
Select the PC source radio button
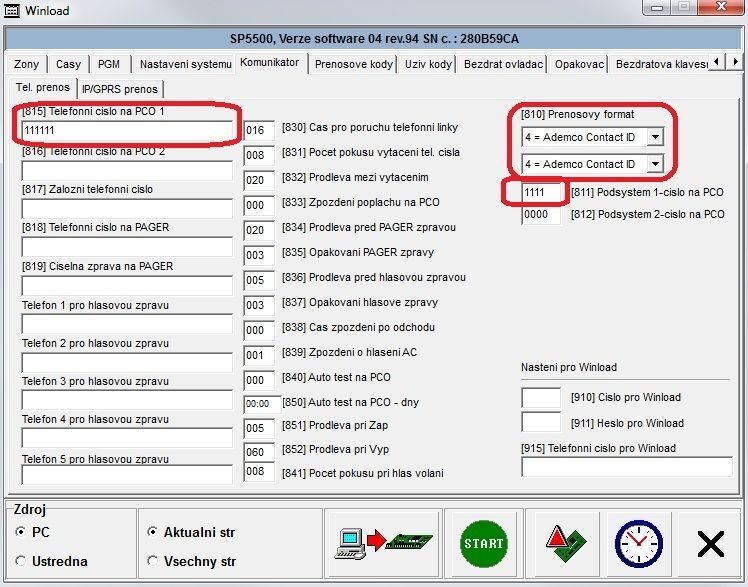pyautogui.click(x=21, y=533)
